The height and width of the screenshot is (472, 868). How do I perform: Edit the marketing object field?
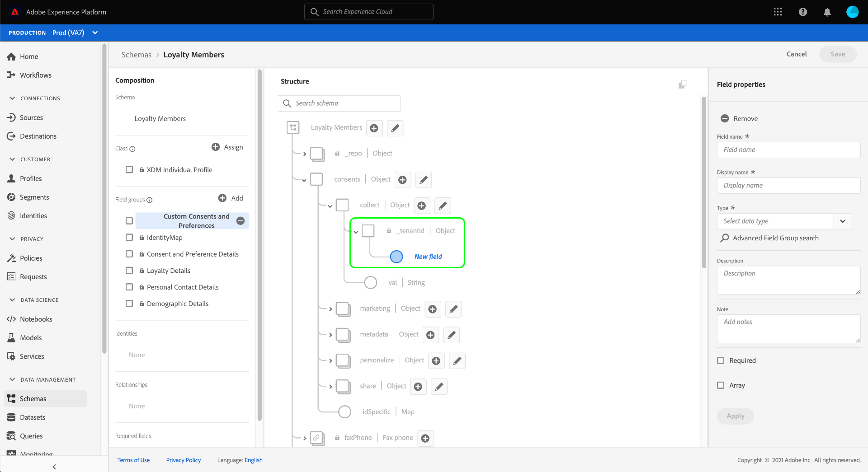click(x=453, y=309)
